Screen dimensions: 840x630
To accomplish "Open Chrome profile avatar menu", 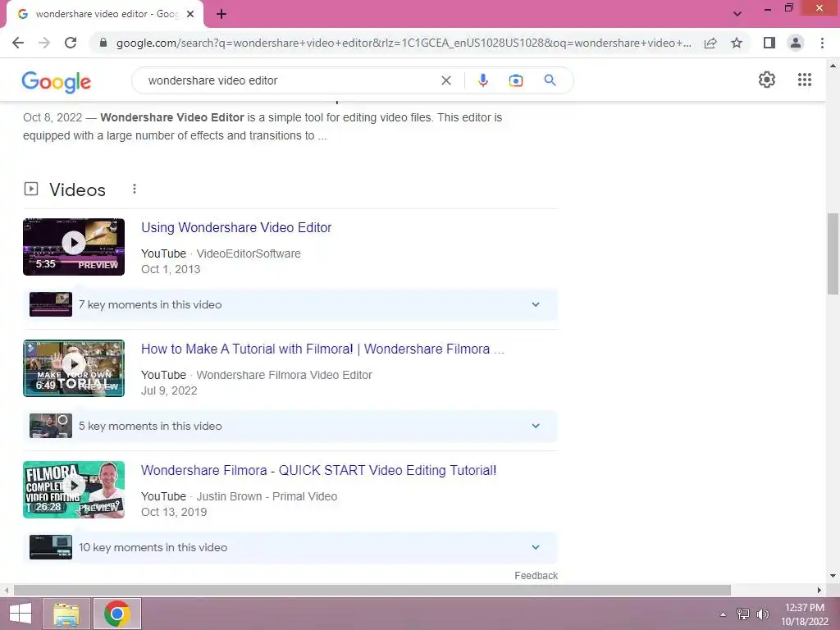I will (x=796, y=43).
